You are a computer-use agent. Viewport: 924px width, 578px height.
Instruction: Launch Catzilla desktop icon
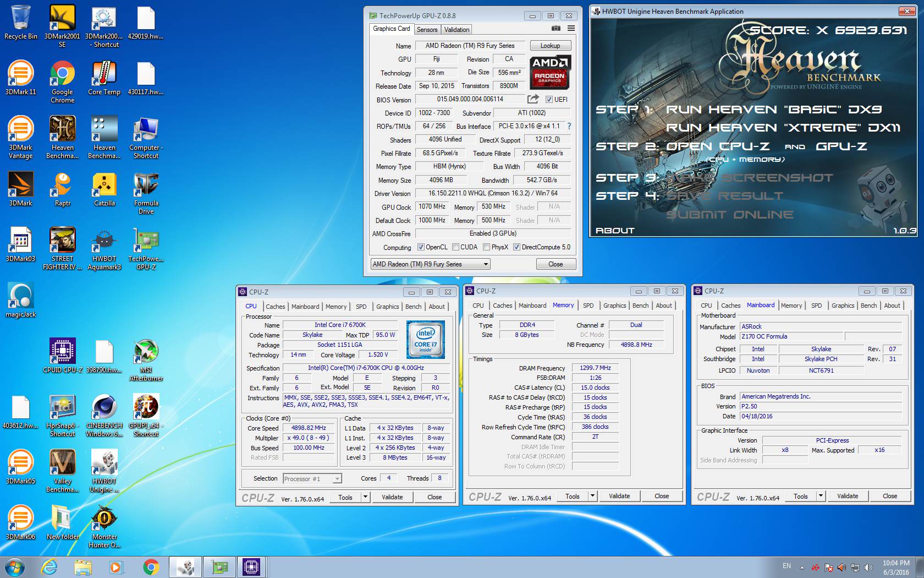click(x=104, y=189)
